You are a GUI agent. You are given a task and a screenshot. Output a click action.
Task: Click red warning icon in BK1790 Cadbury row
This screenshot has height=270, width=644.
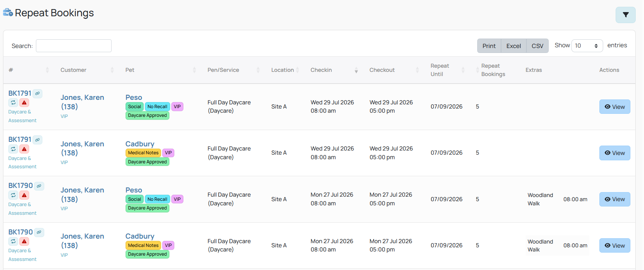24,241
